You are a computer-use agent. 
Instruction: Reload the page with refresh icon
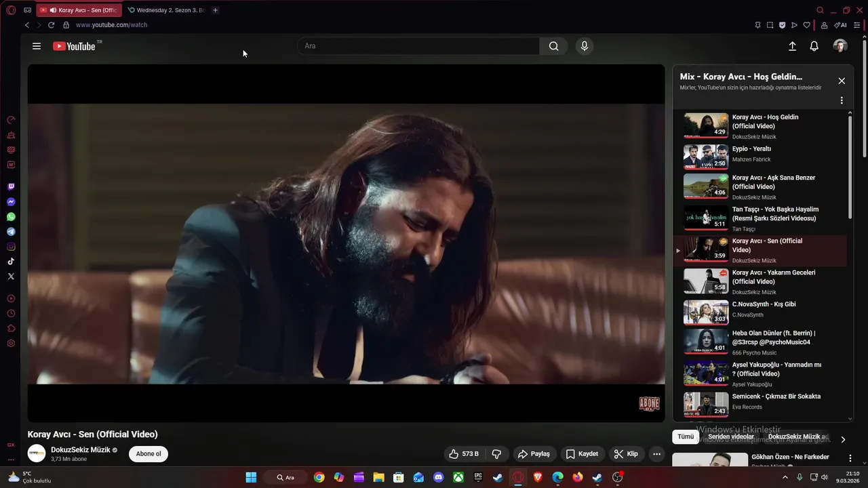pyautogui.click(x=51, y=25)
